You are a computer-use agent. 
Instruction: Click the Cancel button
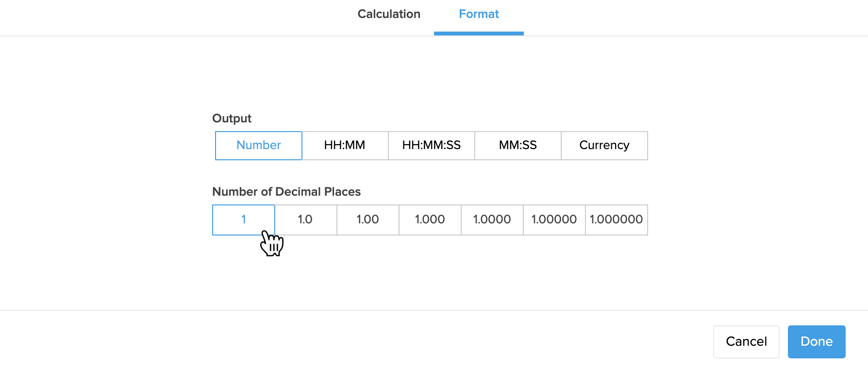click(x=746, y=342)
